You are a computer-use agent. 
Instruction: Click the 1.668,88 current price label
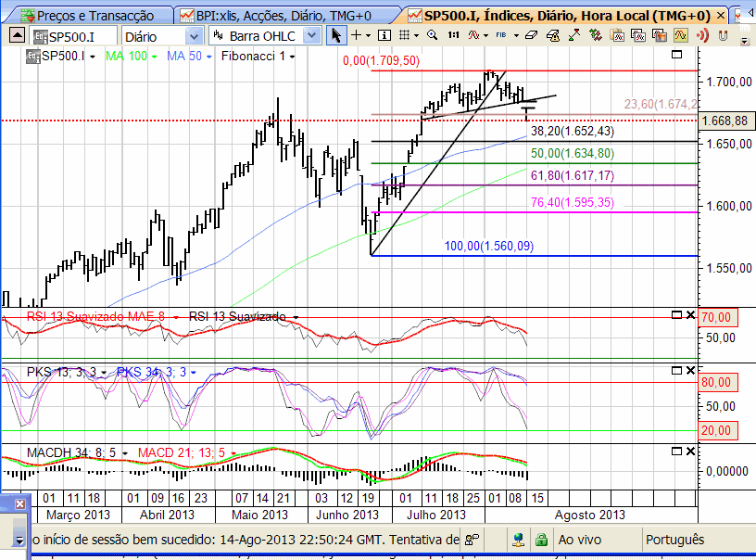[725, 121]
